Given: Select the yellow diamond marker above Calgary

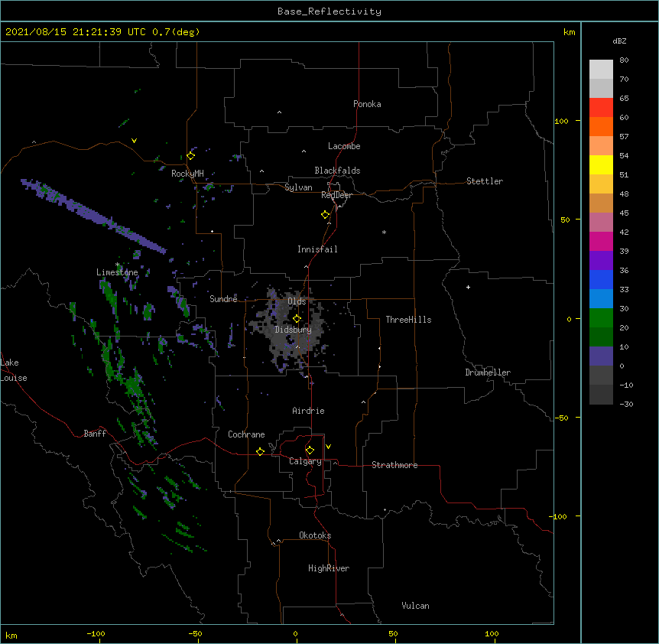Looking at the screenshot, I should tap(310, 450).
